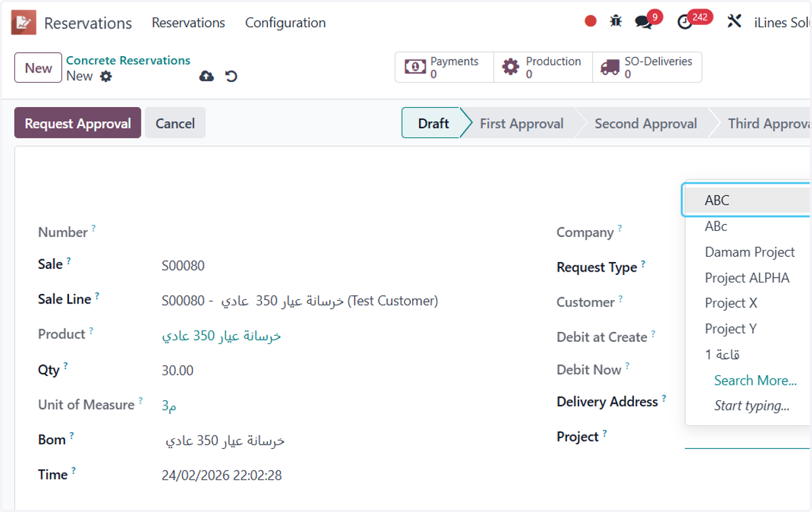Click the help mark beside Request Type

click(643, 263)
